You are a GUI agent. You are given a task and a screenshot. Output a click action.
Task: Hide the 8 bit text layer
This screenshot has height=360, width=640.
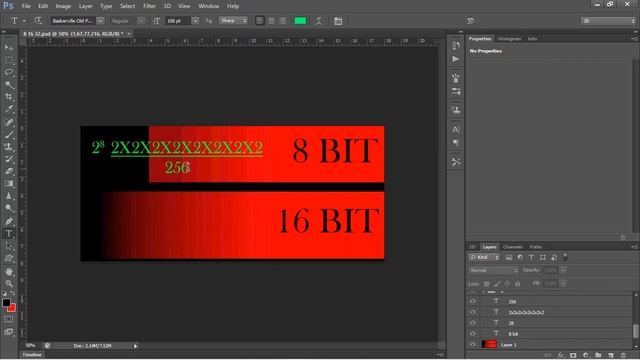(x=473, y=333)
